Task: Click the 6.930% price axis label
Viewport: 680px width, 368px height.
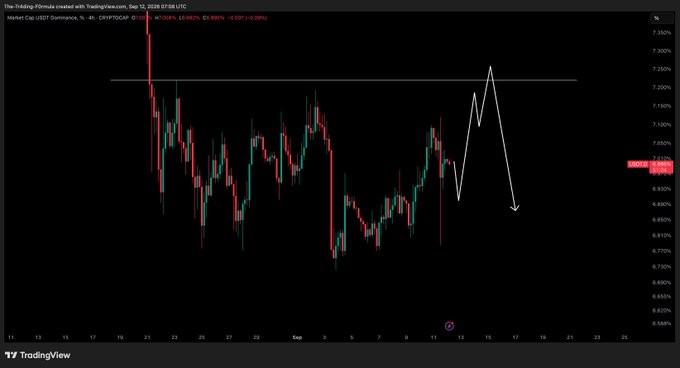Action: point(661,189)
